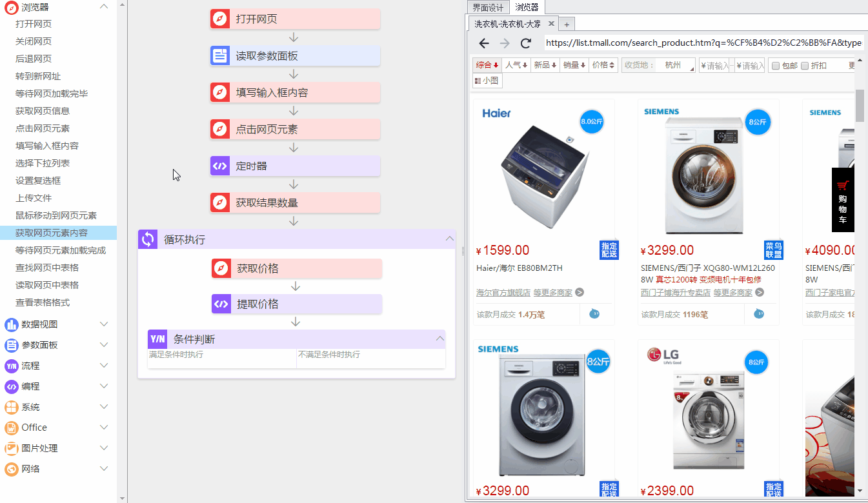The width and height of the screenshot is (868, 503).
Task: Expand the 流程 category
Action: coord(104,366)
